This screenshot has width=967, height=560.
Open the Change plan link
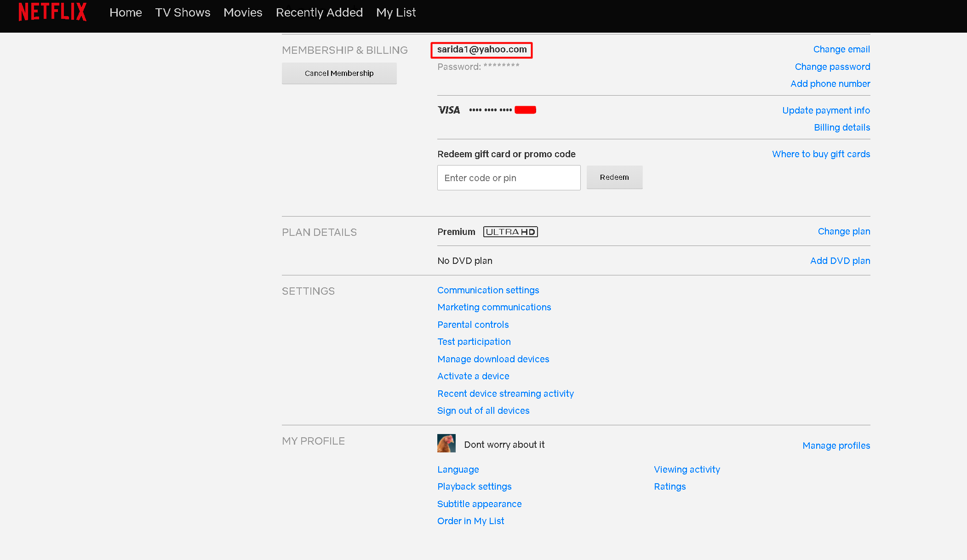[843, 231]
